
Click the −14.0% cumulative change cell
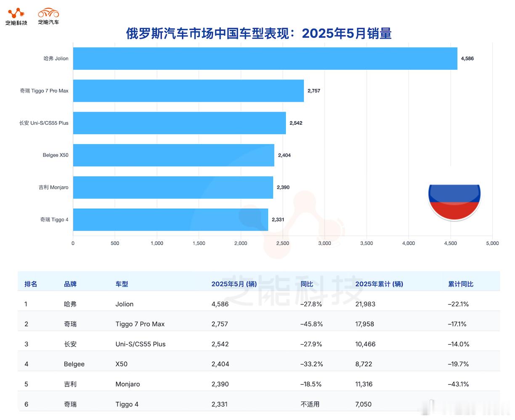coord(459,344)
